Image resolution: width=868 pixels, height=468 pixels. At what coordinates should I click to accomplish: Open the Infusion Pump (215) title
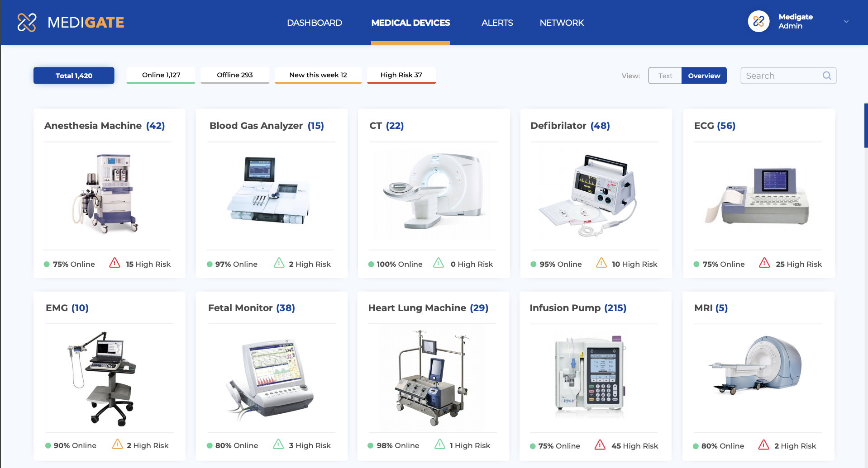point(578,308)
